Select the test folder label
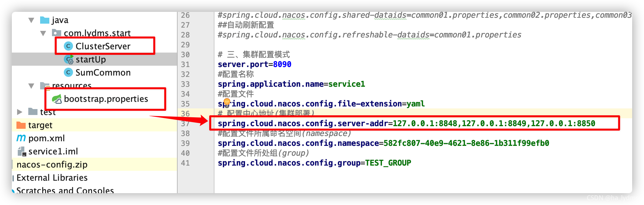 pyautogui.click(x=48, y=112)
